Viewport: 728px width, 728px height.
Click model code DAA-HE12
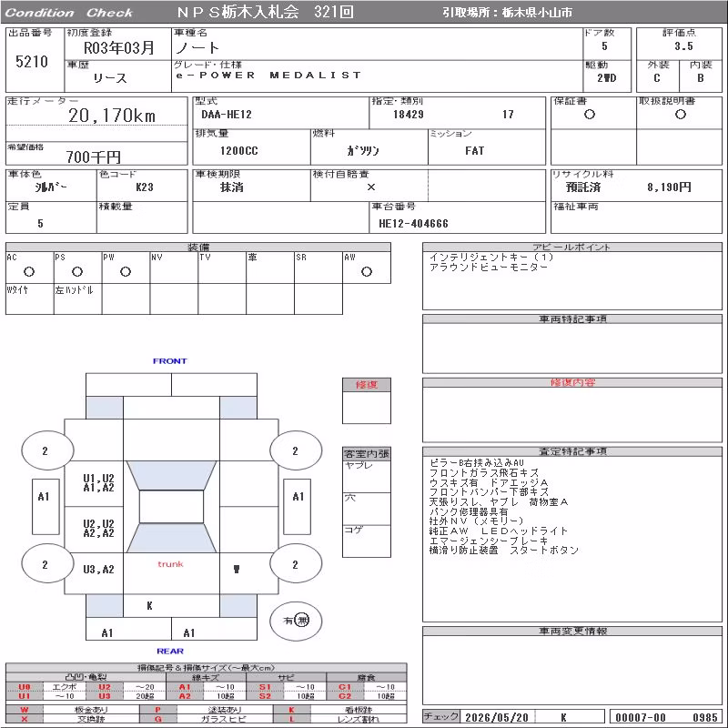227,115
